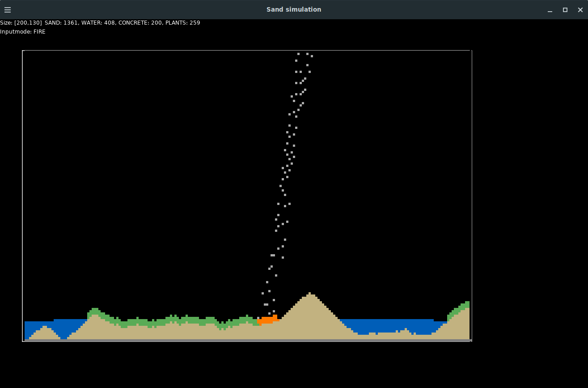Click the orange fire patch on the ground
588x388 pixels.
pyautogui.click(x=268, y=320)
